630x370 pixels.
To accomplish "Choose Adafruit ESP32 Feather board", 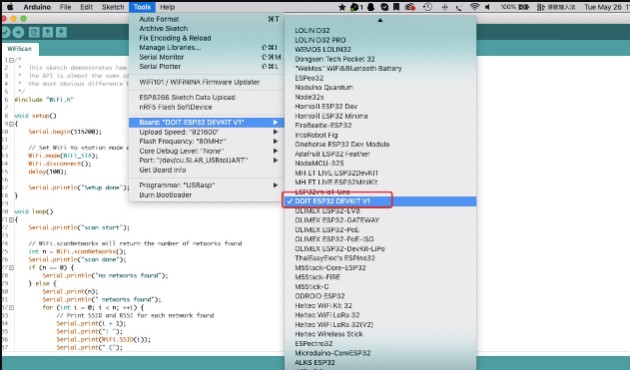I will [x=332, y=154].
